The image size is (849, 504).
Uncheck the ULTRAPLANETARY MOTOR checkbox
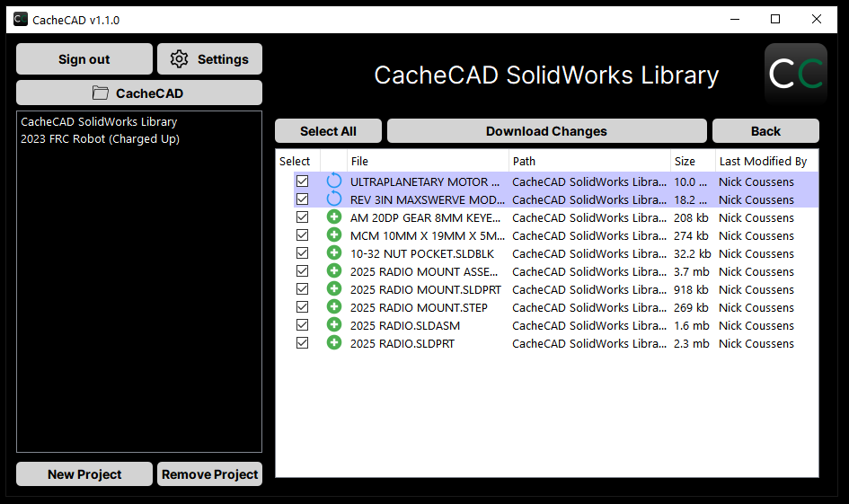302,181
